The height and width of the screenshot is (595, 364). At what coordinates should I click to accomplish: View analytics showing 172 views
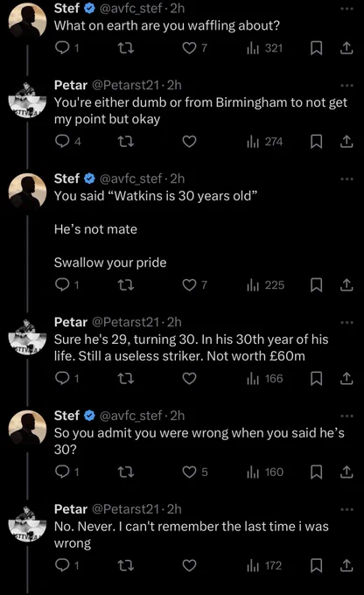tap(264, 566)
